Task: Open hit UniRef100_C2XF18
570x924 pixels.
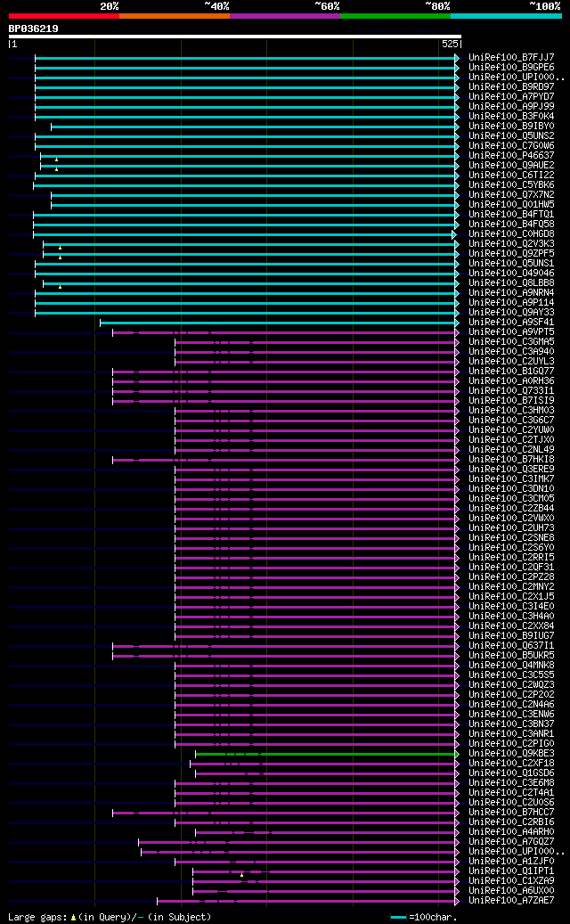Action: [x=511, y=764]
